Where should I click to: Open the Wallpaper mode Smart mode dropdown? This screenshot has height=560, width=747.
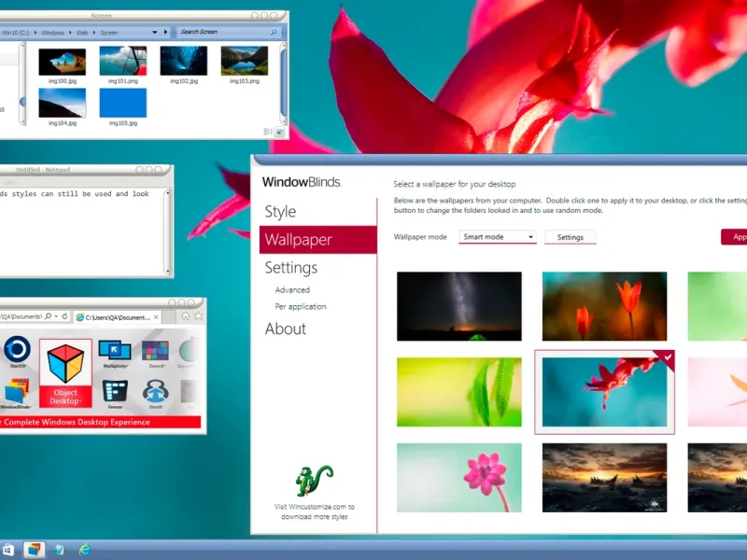pyautogui.click(x=498, y=237)
